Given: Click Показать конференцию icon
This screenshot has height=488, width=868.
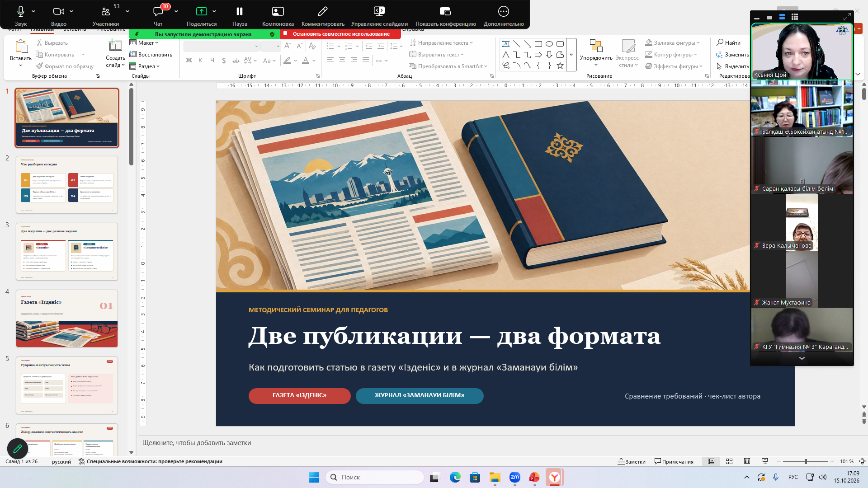Looking at the screenshot, I should click(445, 11).
